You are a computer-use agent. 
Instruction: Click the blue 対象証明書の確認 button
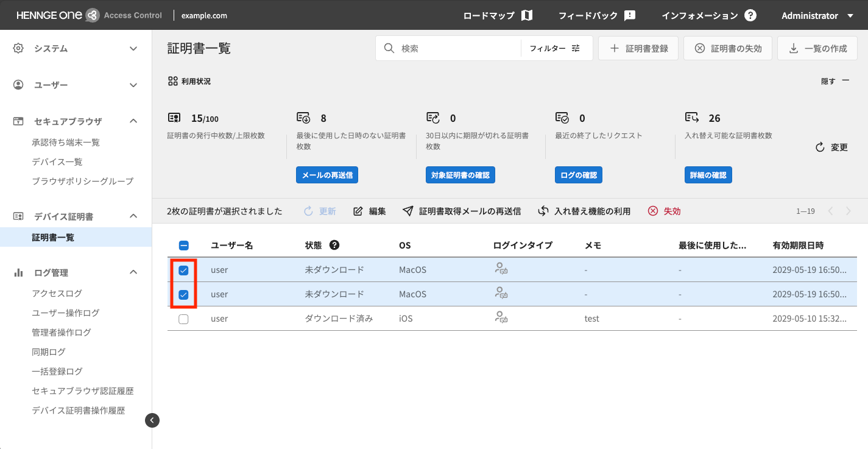460,175
